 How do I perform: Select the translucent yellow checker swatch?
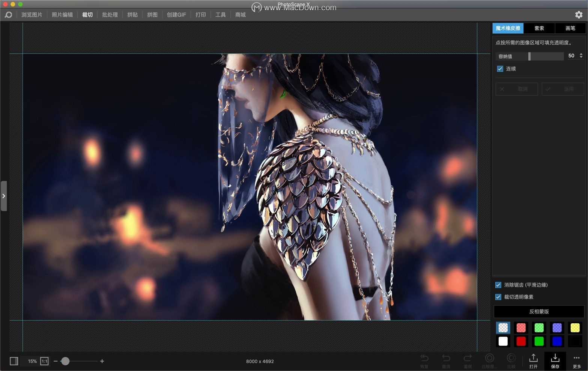click(575, 328)
